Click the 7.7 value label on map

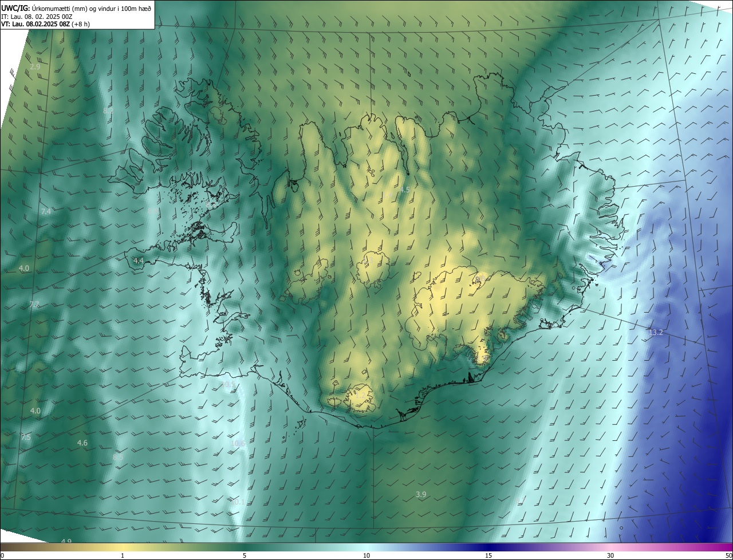click(x=34, y=304)
